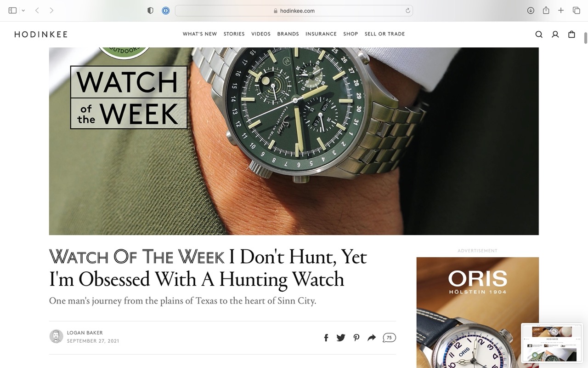Screen dimensions: 588x368
Task: Open the Brands menu item
Action: (x=288, y=34)
